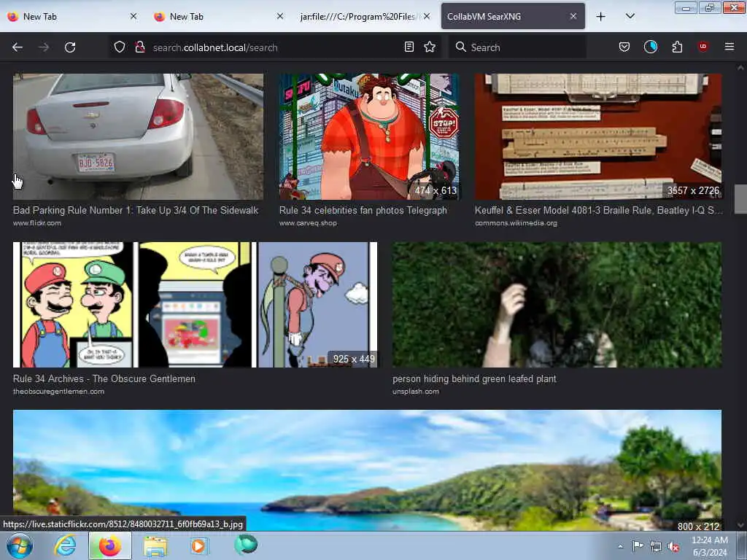Click the scrollbar down arrow
This screenshot has width=747, height=560.
740,525
